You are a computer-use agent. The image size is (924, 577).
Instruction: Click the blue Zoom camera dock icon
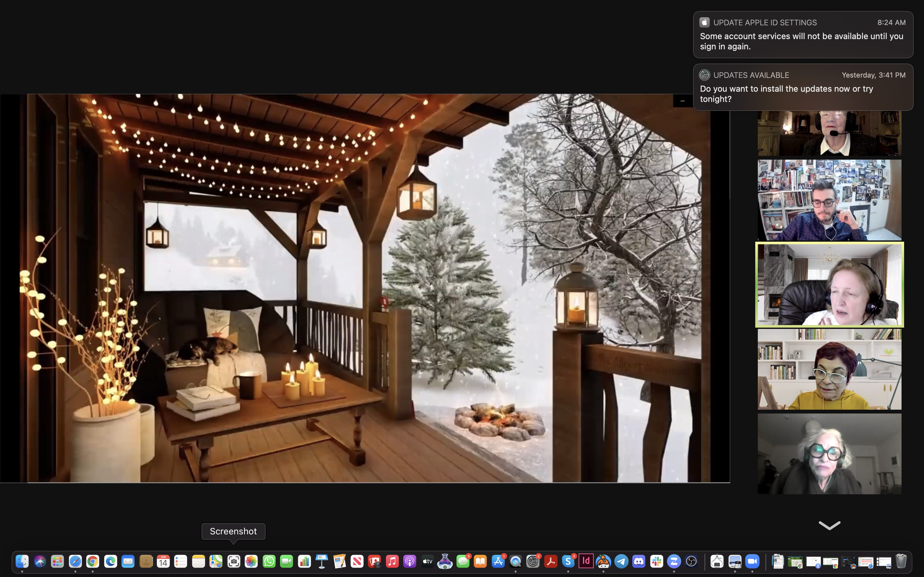pyautogui.click(x=752, y=561)
